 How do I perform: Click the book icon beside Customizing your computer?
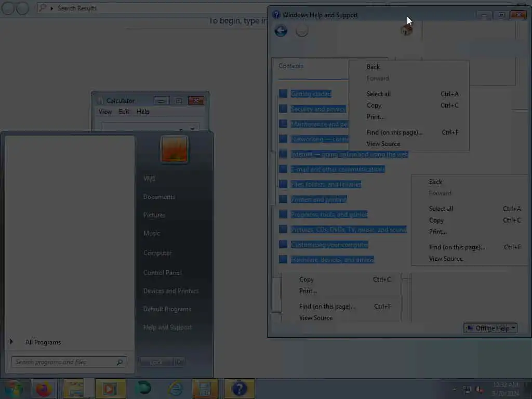pos(283,244)
